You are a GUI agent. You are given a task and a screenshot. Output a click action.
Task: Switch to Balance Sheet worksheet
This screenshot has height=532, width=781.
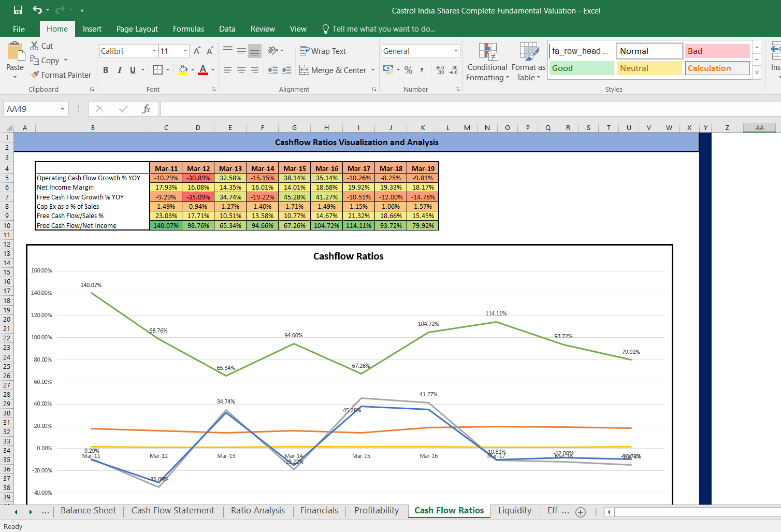88,511
